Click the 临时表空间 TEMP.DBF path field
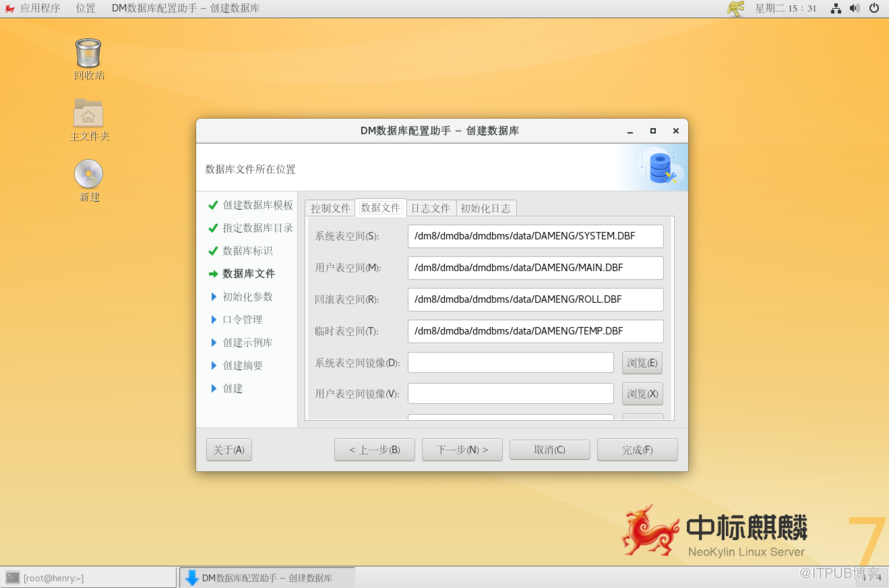The image size is (889, 588). 535,331
